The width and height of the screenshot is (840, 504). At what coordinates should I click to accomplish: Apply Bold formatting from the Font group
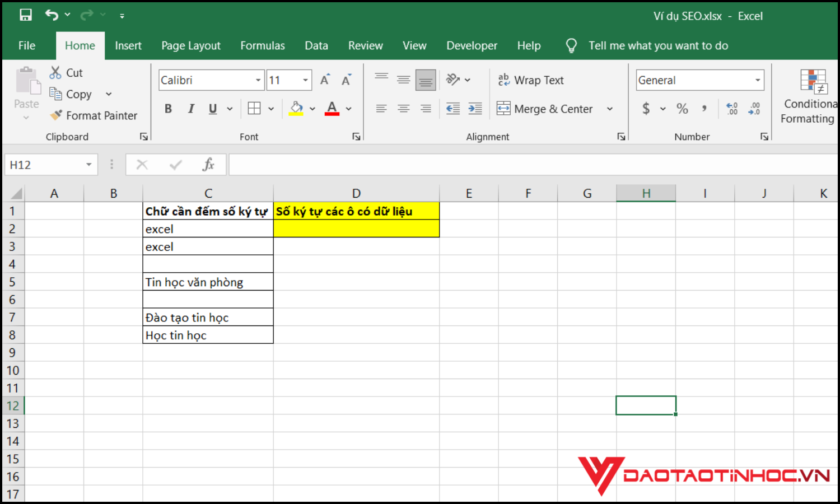168,108
